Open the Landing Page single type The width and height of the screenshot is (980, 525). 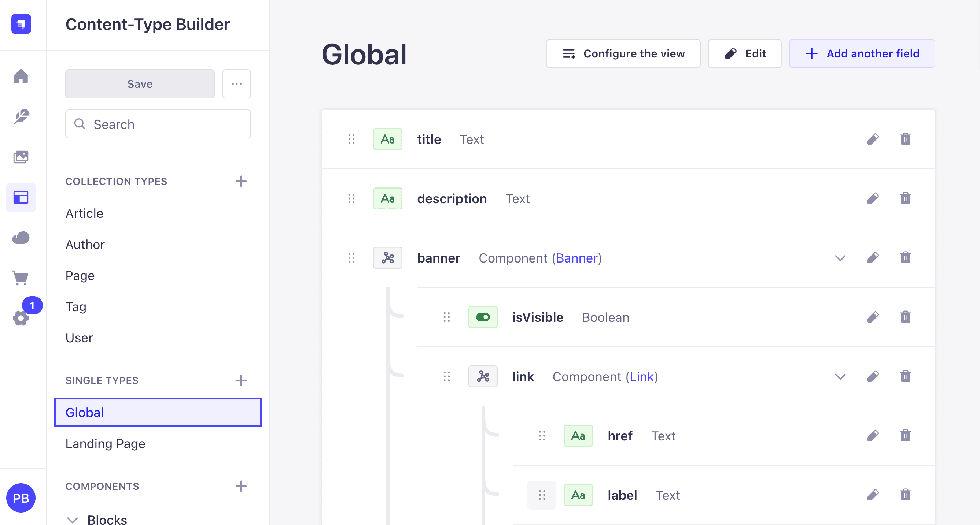point(106,444)
